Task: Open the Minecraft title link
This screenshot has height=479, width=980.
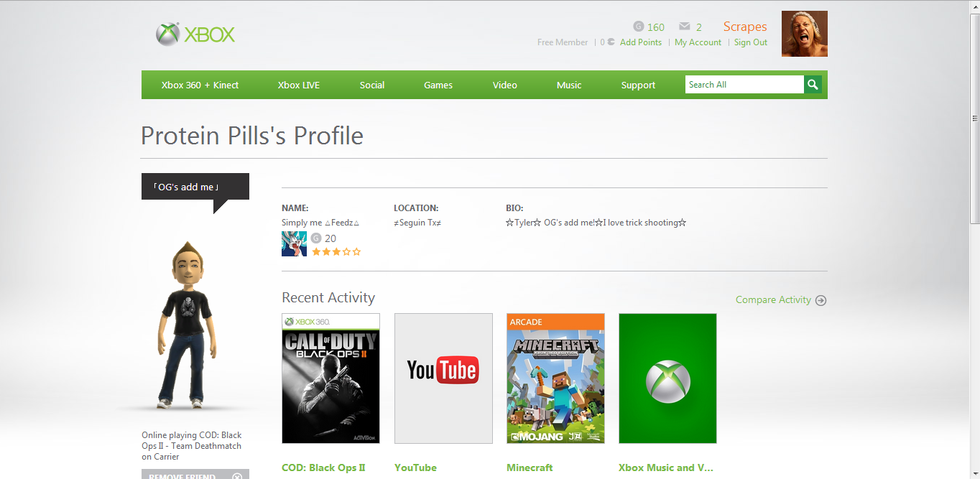Action: [x=530, y=468]
